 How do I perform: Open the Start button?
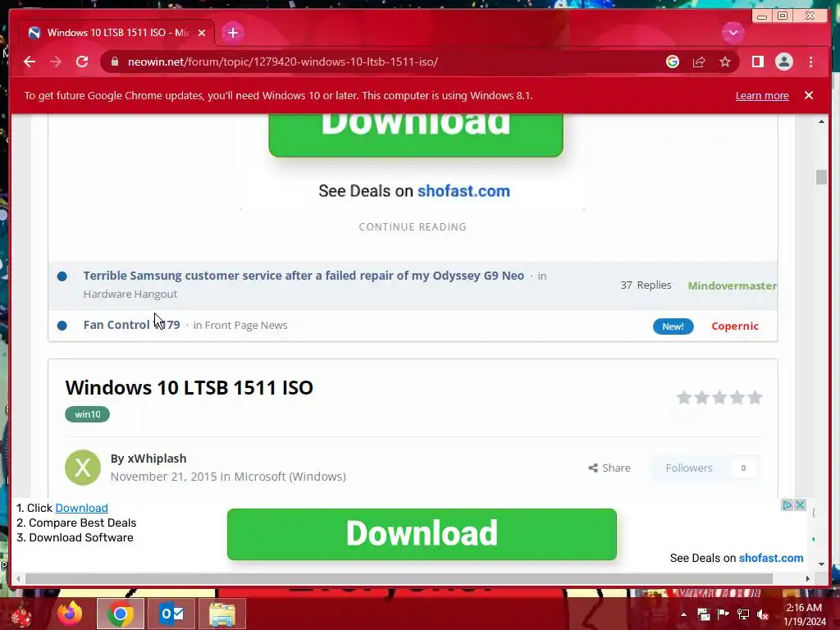click(21, 615)
